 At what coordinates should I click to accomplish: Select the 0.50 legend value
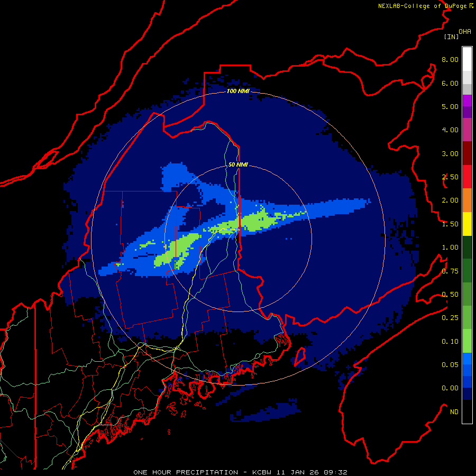[x=450, y=295]
